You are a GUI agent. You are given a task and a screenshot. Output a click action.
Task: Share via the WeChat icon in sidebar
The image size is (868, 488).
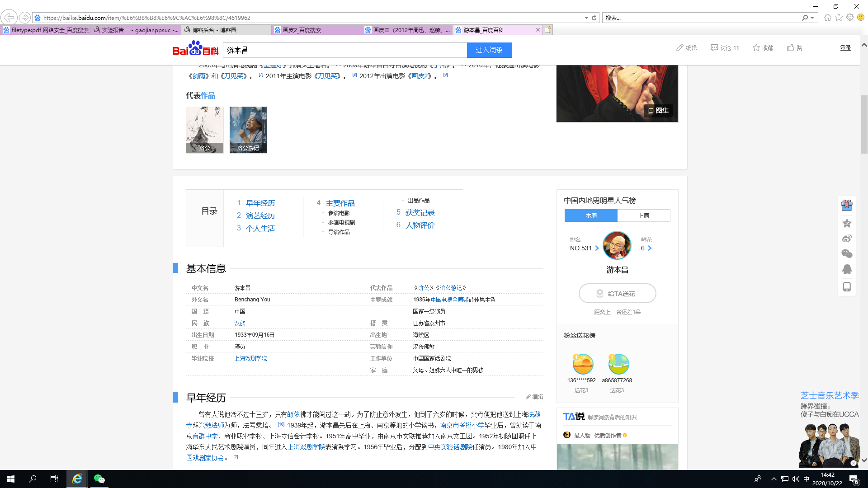[x=847, y=254]
